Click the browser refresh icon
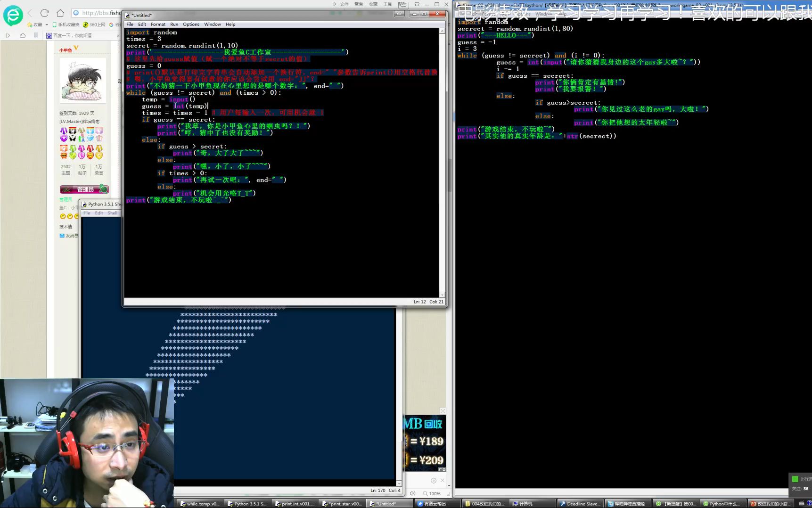 coord(45,13)
